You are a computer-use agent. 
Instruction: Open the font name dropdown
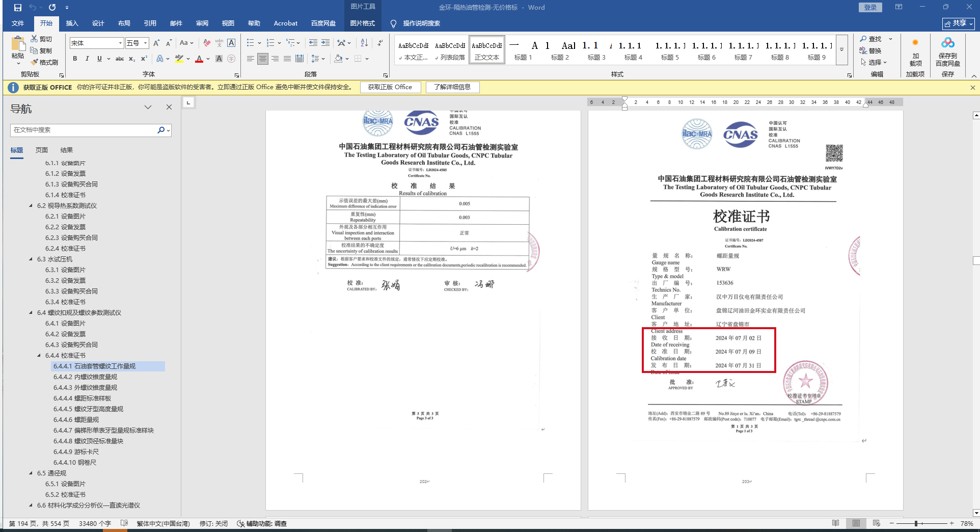point(120,43)
